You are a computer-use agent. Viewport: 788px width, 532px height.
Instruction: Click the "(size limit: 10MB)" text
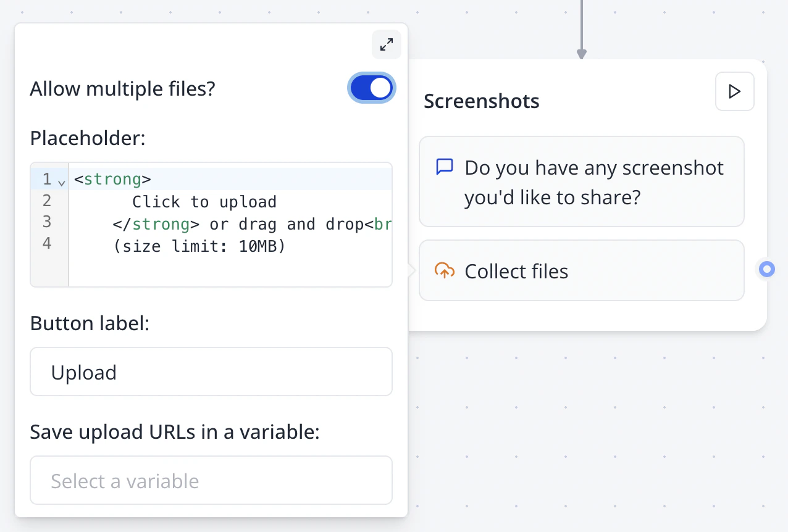[x=199, y=246]
